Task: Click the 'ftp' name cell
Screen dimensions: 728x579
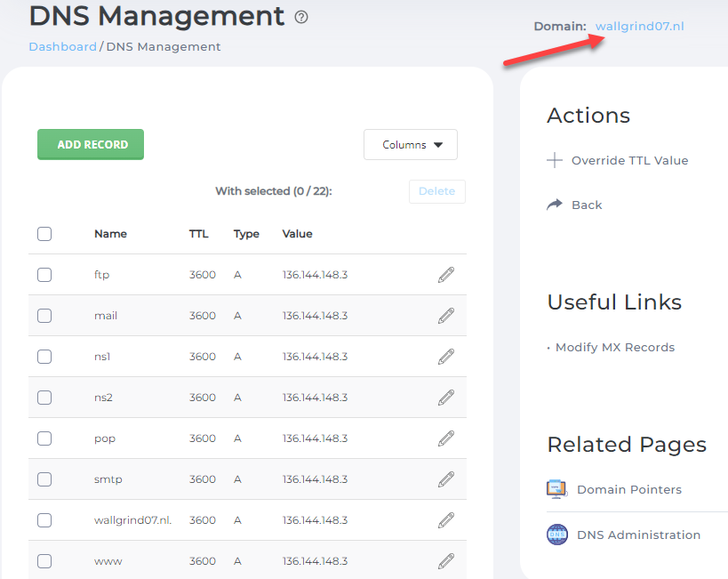Action: [101, 275]
